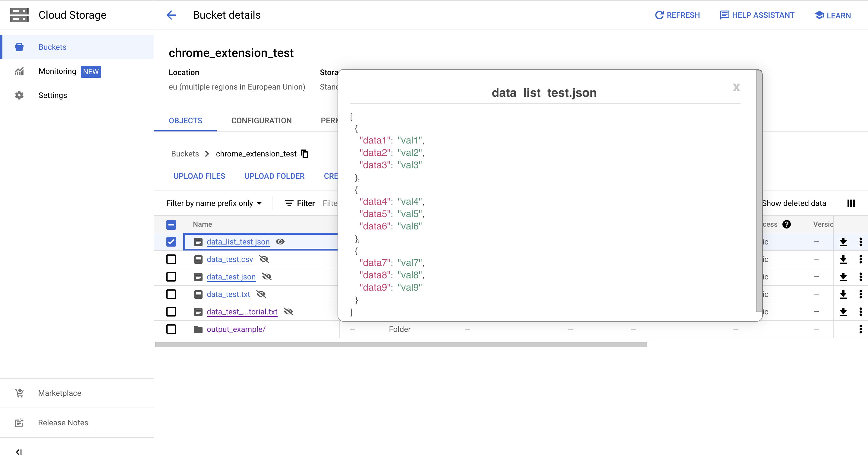This screenshot has width=868, height=457.
Task: Uncheck the data_list_test.json checkbox
Action: point(171,242)
